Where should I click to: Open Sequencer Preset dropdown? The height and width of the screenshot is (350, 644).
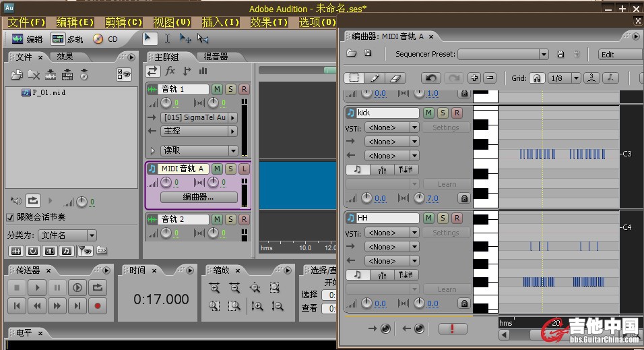(x=544, y=55)
